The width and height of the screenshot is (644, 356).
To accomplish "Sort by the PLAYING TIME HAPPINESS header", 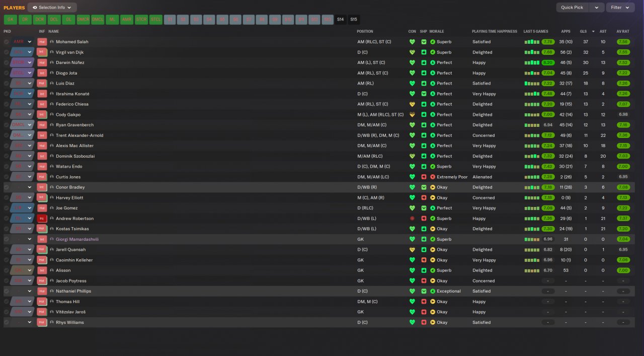I will pyautogui.click(x=495, y=31).
